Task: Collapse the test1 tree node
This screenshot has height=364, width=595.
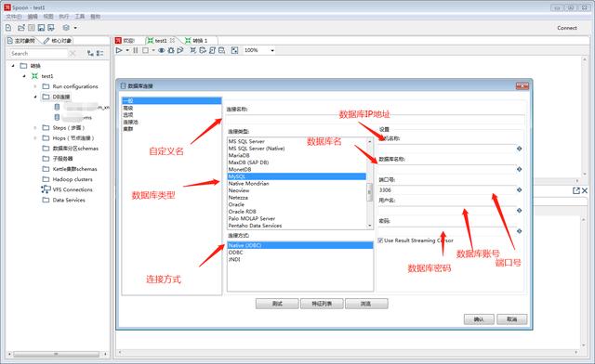Action: (x=24, y=76)
